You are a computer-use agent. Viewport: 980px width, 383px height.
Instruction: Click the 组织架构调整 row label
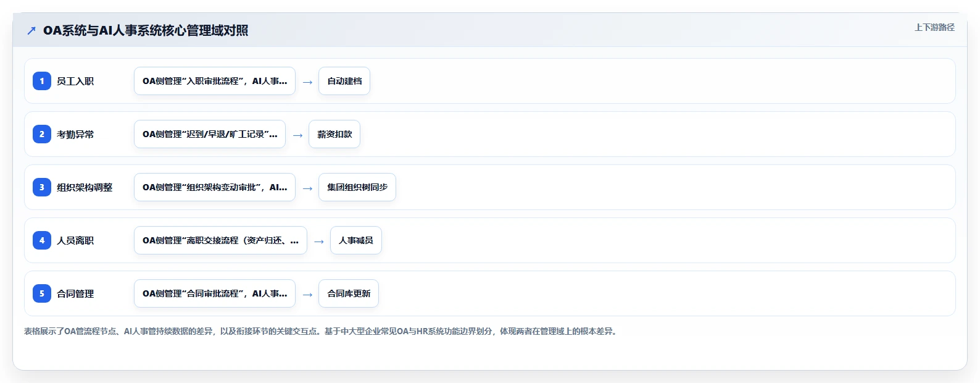click(85, 187)
